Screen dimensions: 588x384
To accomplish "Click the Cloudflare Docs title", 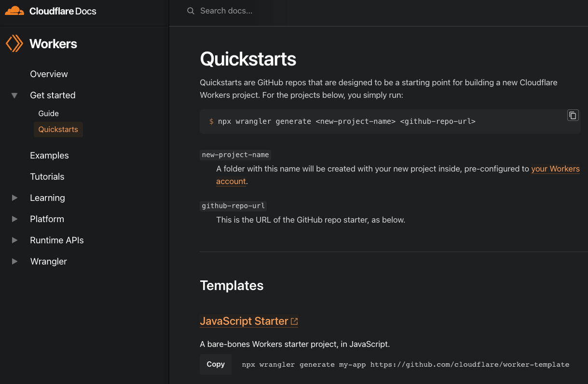I will (63, 11).
